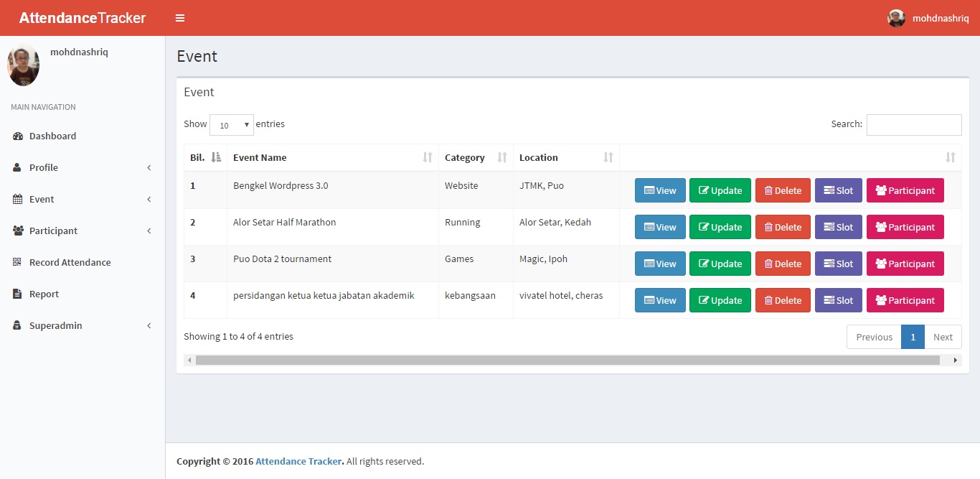Image resolution: width=980 pixels, height=479 pixels.
Task: Expand the Profile submenu in sidebar
Action: pos(83,167)
